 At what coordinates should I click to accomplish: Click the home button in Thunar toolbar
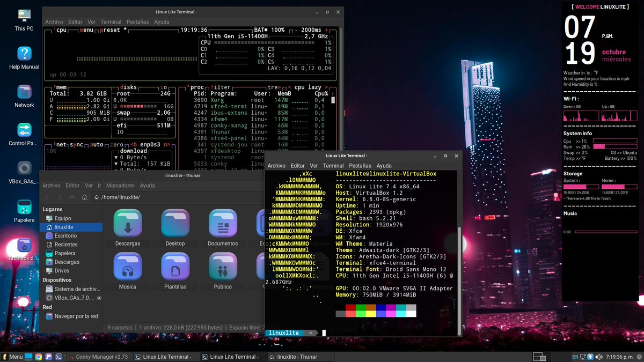click(x=85, y=197)
